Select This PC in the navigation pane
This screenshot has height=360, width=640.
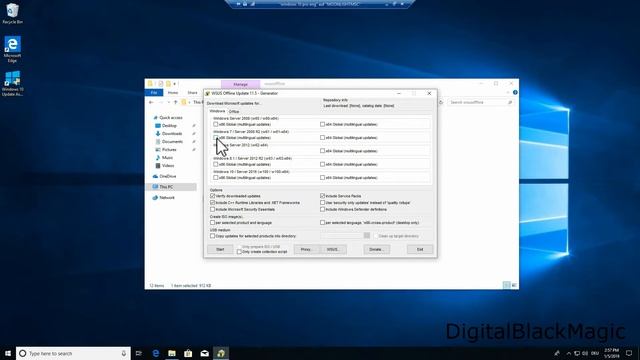[x=163, y=187]
